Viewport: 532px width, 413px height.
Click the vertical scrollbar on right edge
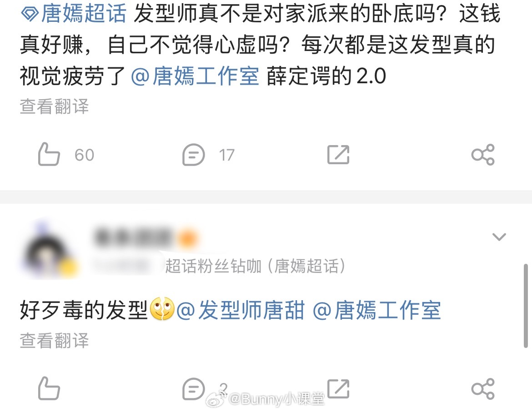pyautogui.click(x=526, y=305)
